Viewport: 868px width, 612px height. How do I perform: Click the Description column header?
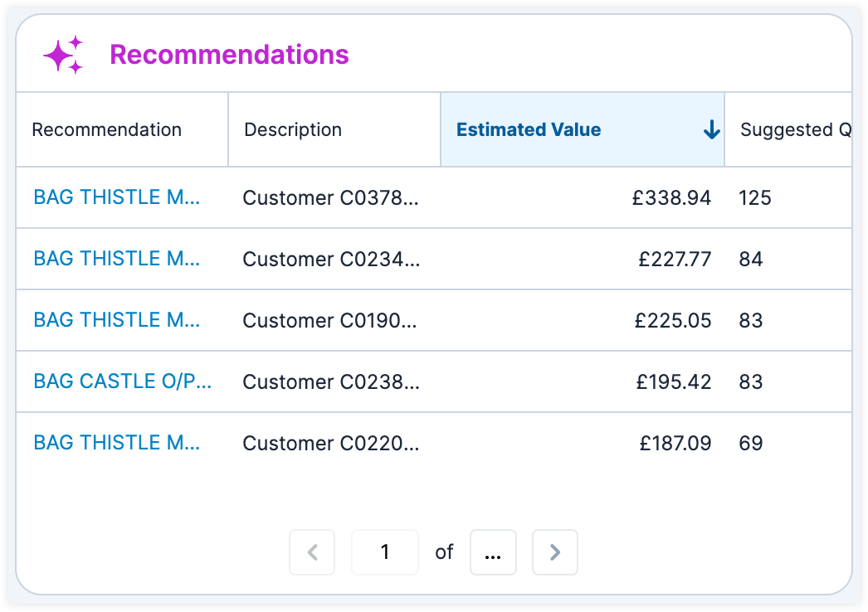click(293, 130)
